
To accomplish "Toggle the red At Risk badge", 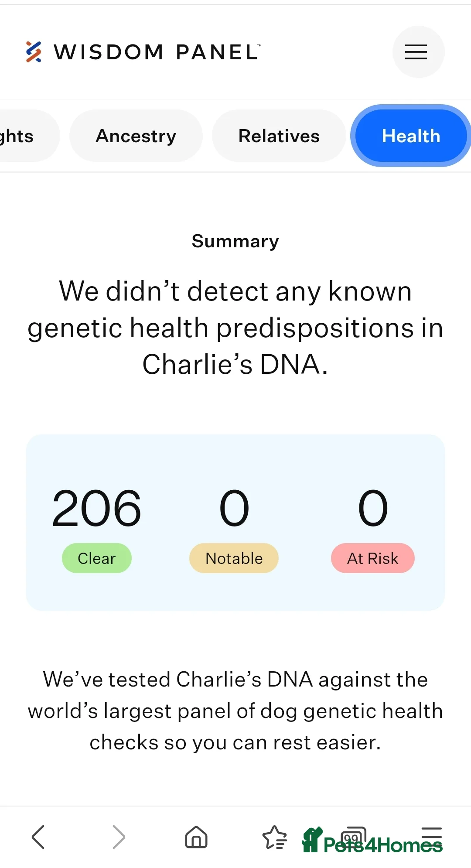I will click(372, 558).
